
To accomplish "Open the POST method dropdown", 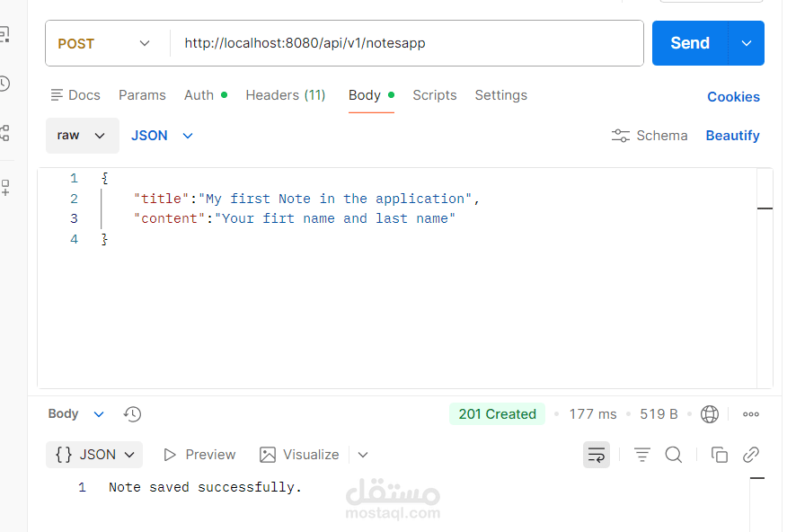I will pos(104,44).
